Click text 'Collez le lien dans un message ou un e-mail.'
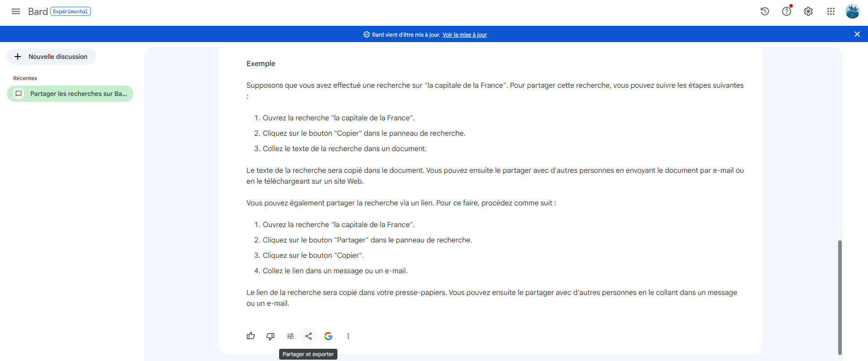Viewport: 868px width, 361px height. [335, 271]
